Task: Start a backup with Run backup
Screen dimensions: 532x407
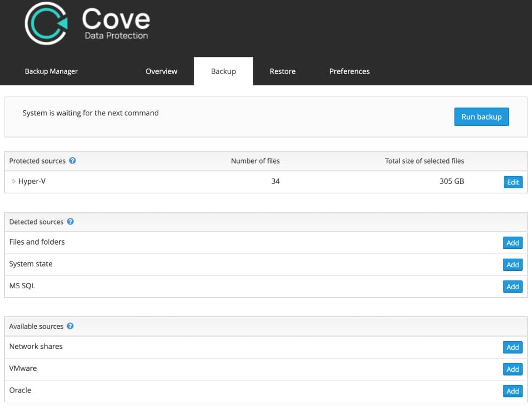Action: pyautogui.click(x=482, y=116)
